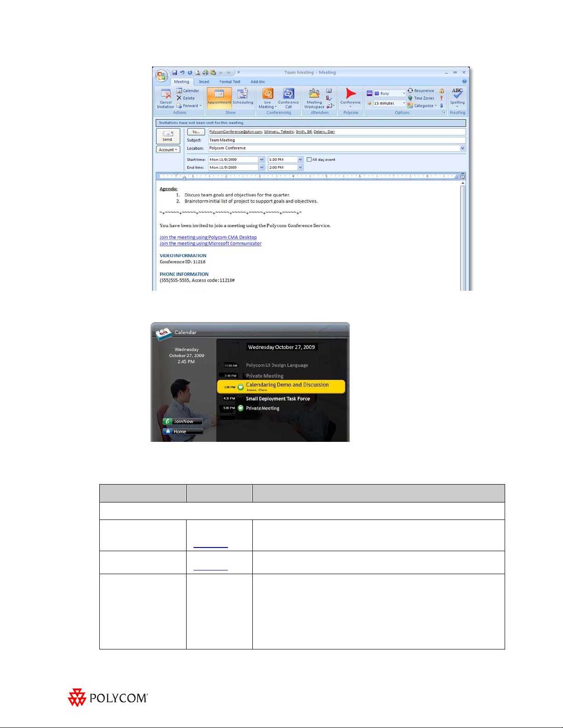Mark meeting as Private with lock icon
563x728 pixels.
[x=442, y=90]
